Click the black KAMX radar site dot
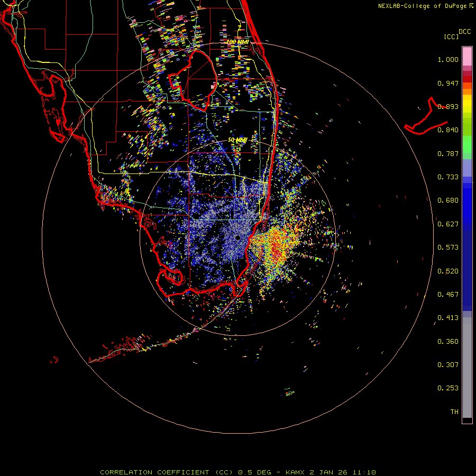 237,237
